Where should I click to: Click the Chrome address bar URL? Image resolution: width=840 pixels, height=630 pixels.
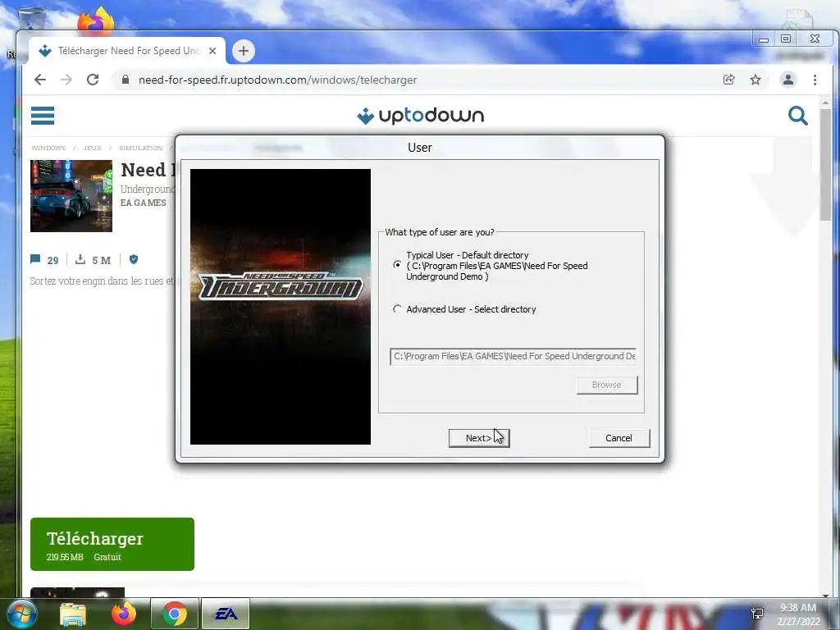[x=277, y=80]
